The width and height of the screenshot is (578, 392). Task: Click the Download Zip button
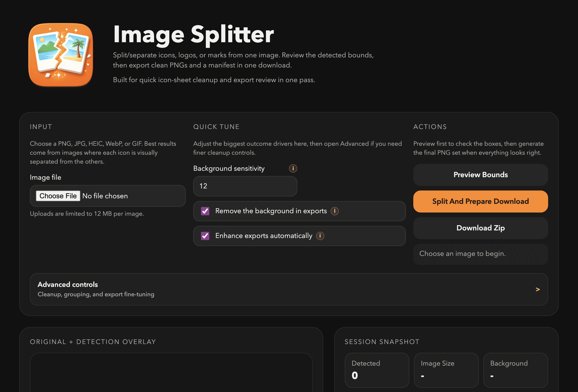[480, 228]
